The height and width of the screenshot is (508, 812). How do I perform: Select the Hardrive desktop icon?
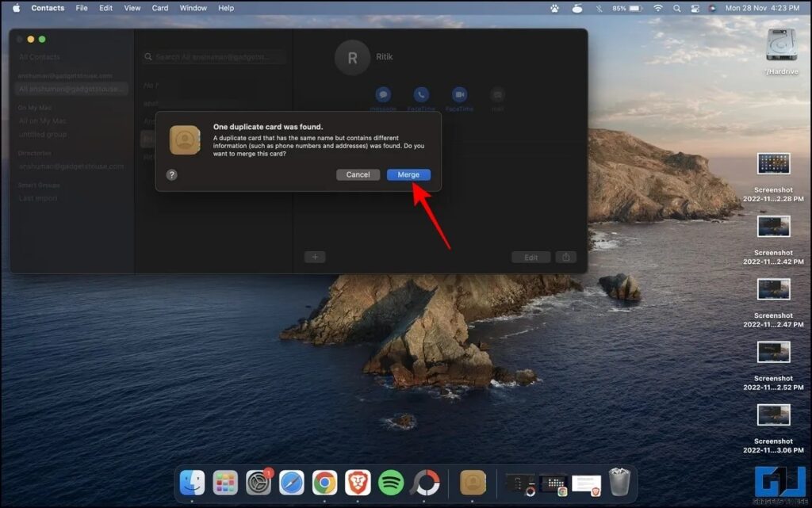click(780, 46)
